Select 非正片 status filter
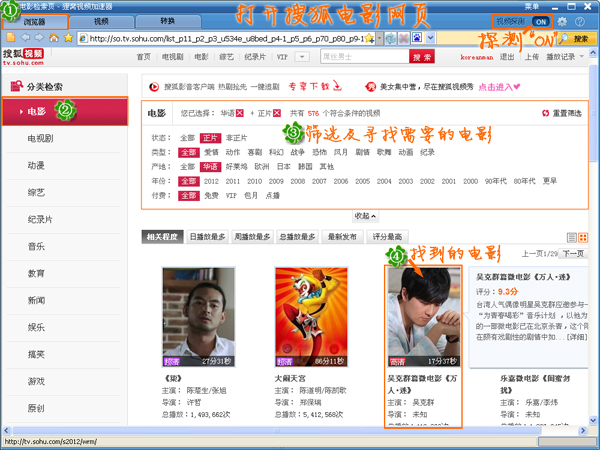Viewport: 600px width, 450px height. click(x=236, y=138)
